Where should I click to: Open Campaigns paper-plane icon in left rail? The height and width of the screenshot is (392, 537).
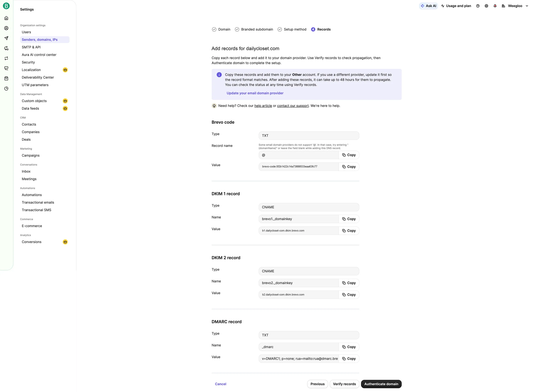(x=7, y=38)
